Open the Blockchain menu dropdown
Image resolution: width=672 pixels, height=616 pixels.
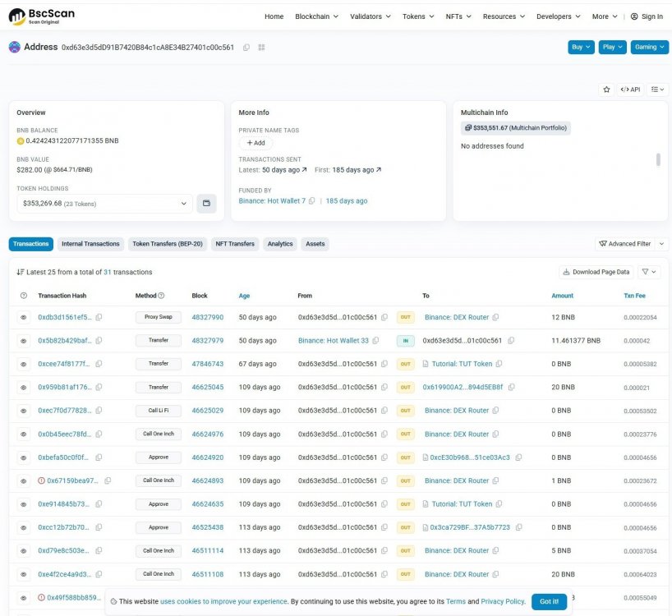tap(316, 16)
